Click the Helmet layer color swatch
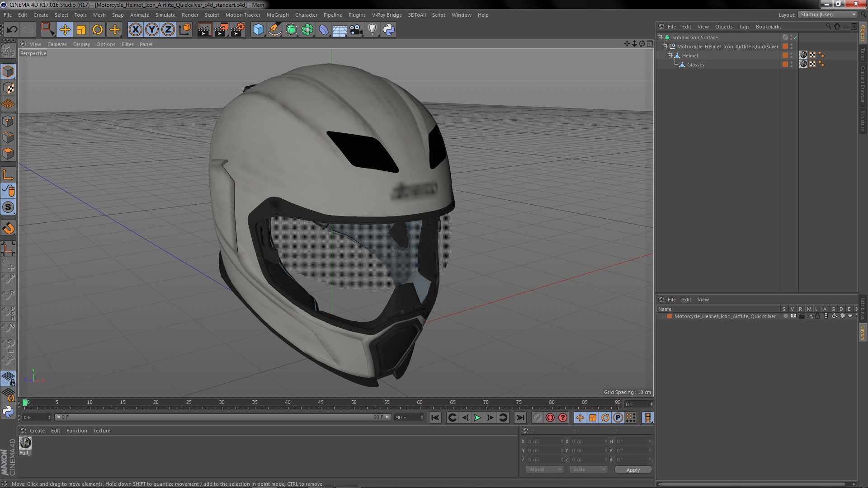Image resolution: width=868 pixels, height=488 pixels. point(785,55)
